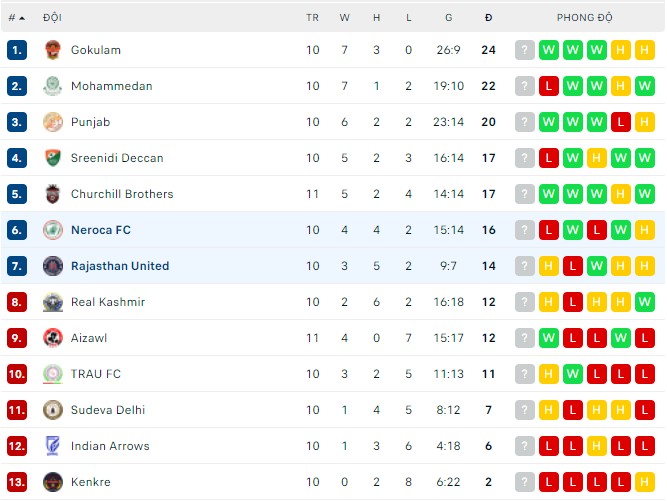Click the Neroca FC team badge
The image size is (667, 501).
[53, 230]
